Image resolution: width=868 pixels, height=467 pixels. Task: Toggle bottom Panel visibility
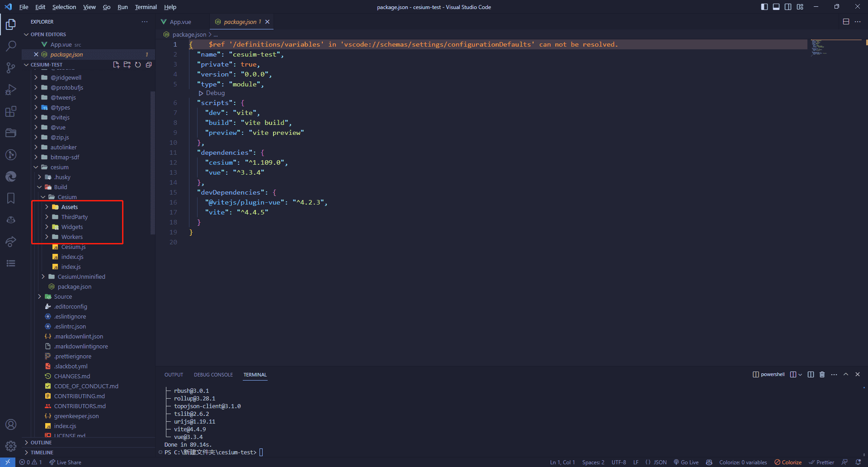pos(776,7)
